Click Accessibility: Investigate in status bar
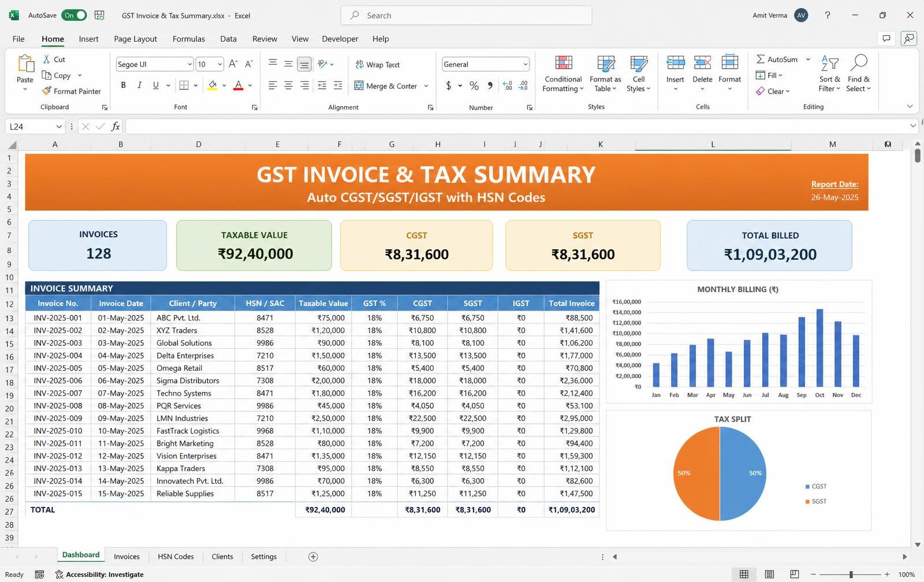 click(99, 574)
